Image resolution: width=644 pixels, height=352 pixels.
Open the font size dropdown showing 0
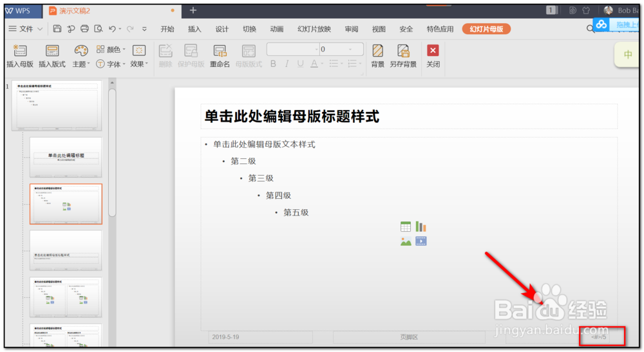pyautogui.click(x=350, y=50)
